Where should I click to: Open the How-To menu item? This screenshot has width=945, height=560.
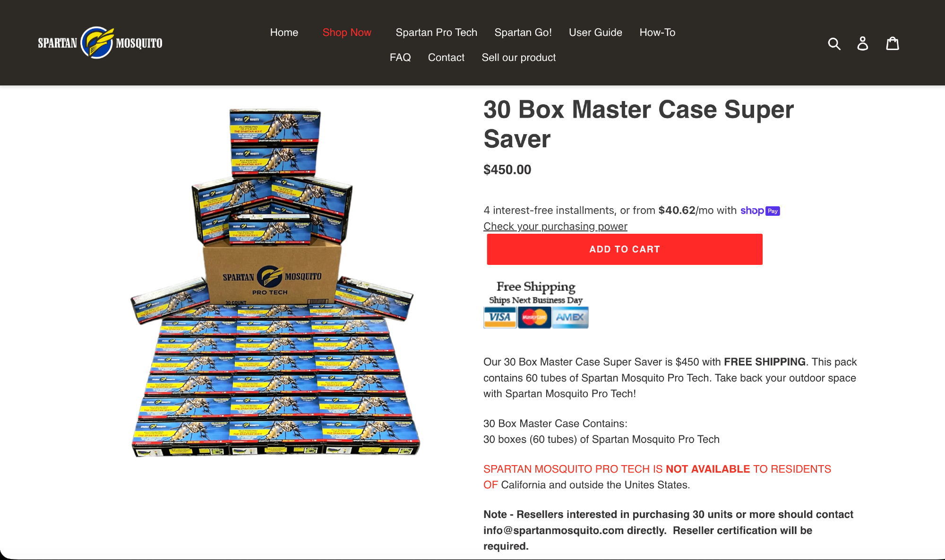657,32
